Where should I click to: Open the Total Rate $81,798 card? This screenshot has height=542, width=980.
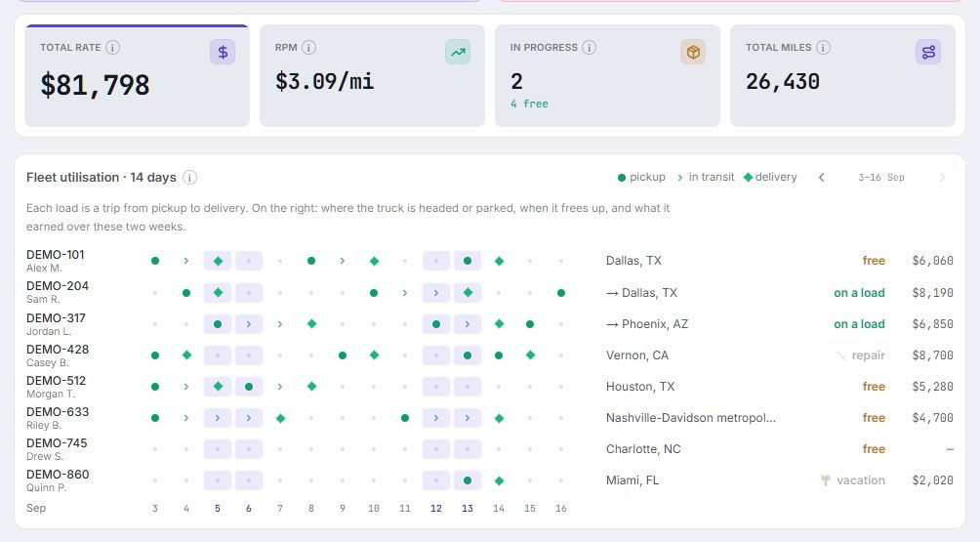click(137, 75)
